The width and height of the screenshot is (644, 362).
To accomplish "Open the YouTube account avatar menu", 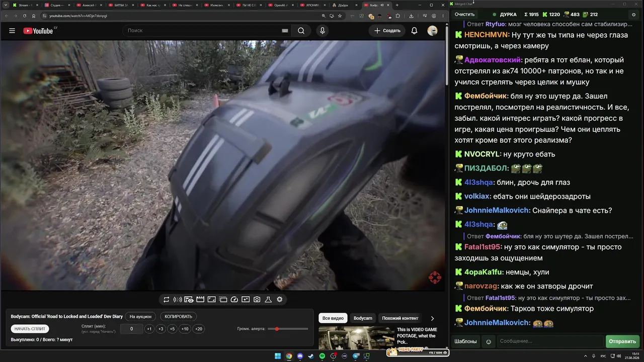I will [x=432, y=31].
